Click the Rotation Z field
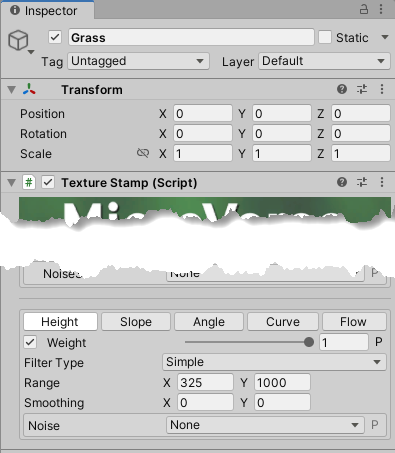The width and height of the screenshot is (395, 453). [361, 133]
